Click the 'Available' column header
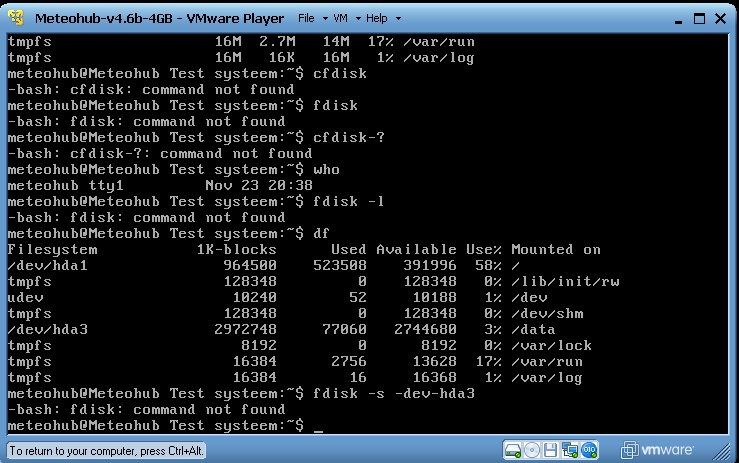Image resolution: width=739 pixels, height=463 pixels. point(416,249)
